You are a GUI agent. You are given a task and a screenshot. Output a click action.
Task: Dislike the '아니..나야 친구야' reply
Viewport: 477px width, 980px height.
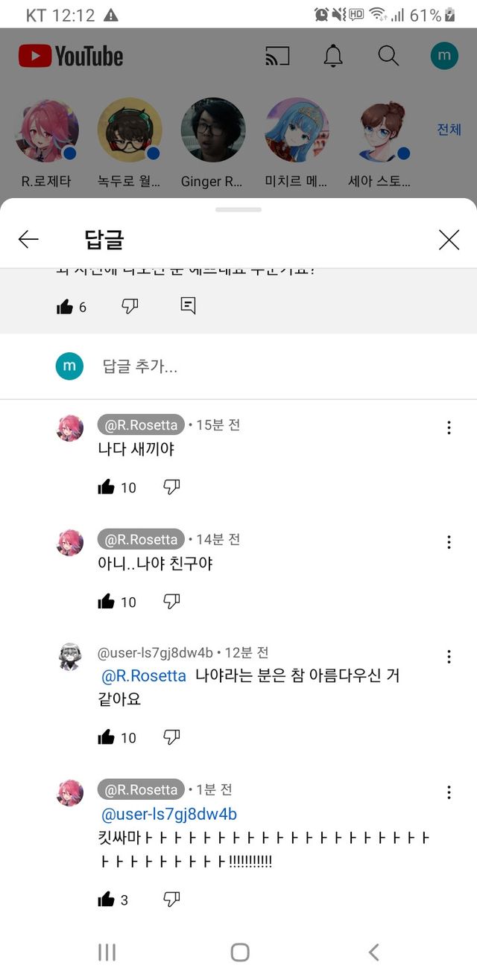171,601
